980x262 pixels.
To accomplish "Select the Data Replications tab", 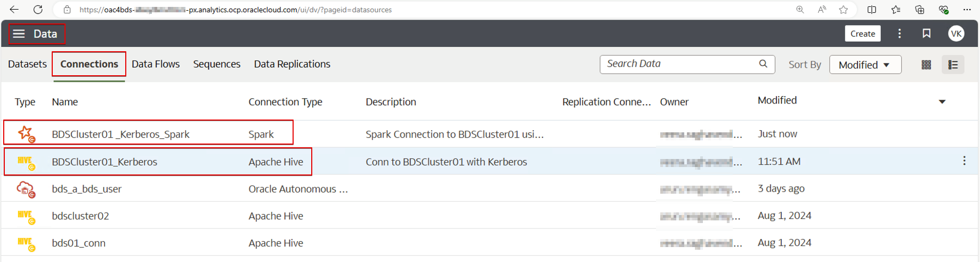I will click(x=292, y=64).
